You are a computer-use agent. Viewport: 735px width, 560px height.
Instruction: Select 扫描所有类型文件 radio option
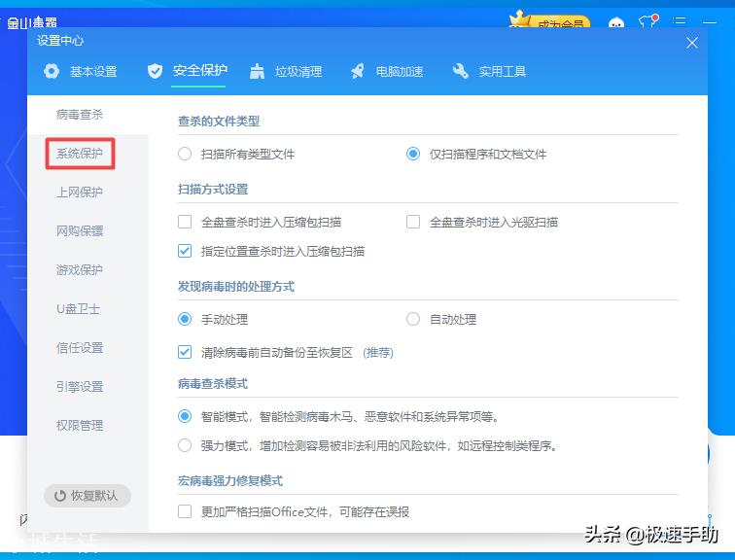tap(185, 154)
